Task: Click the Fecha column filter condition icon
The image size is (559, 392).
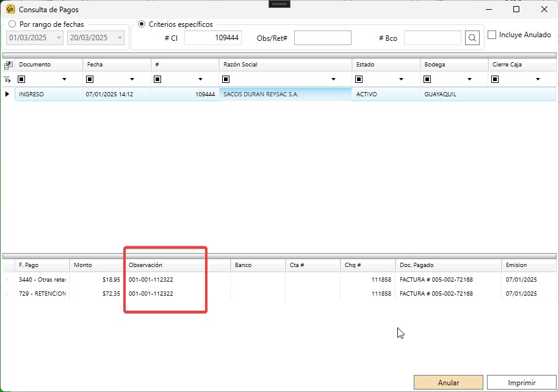Action: [90, 79]
